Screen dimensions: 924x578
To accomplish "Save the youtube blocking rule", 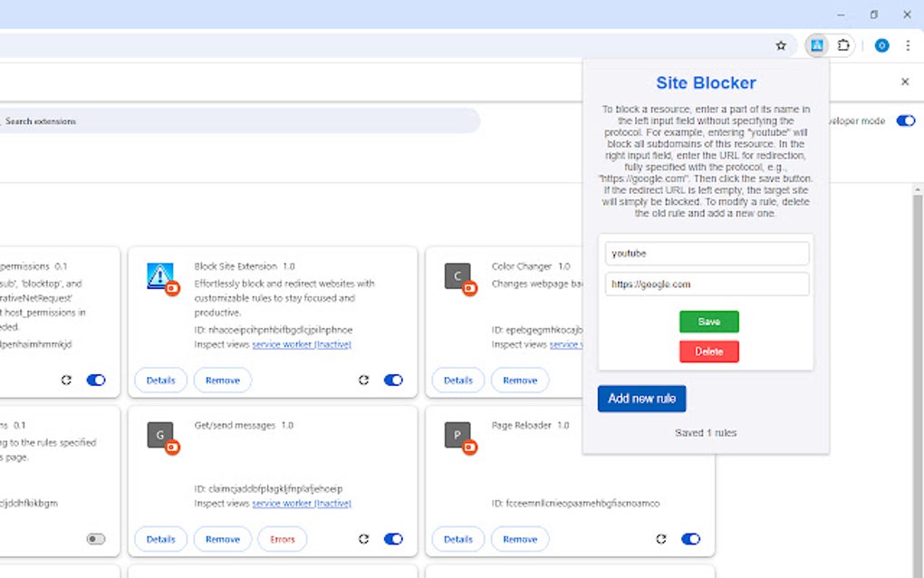I will (x=708, y=322).
